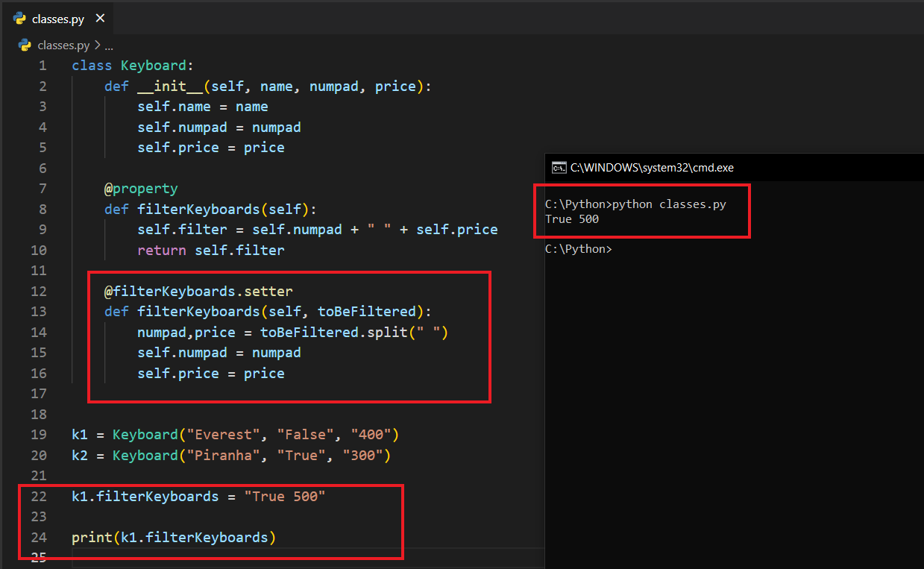Open the cmd.exe title bar icon menu
Viewport: 924px width, 569px height.
tap(558, 168)
